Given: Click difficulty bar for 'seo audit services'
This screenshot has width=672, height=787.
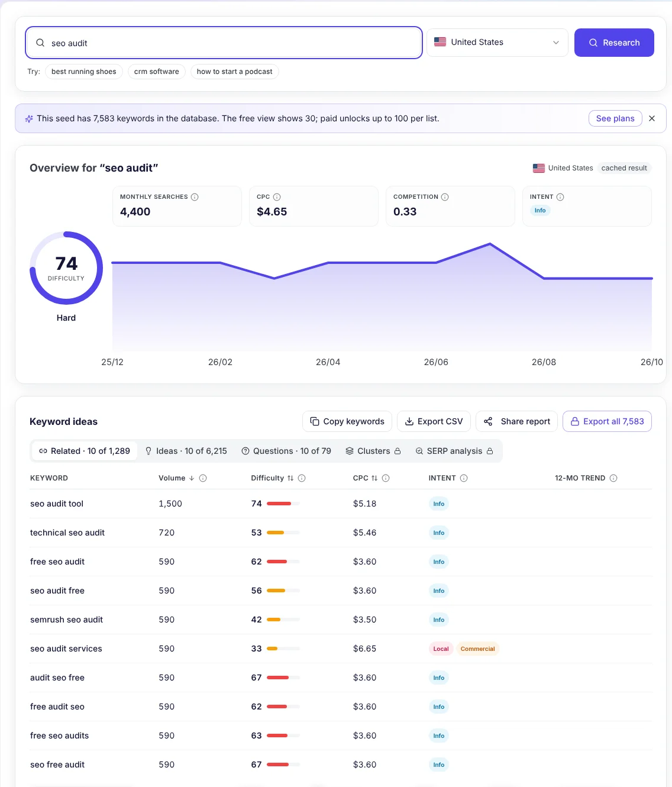Looking at the screenshot, I should coord(283,649).
